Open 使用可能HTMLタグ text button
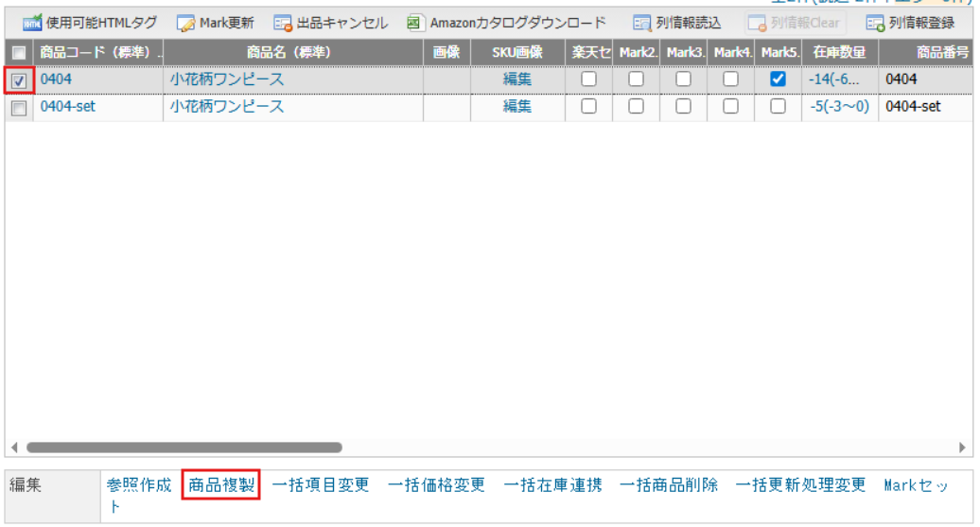The image size is (980, 527). click(x=101, y=23)
